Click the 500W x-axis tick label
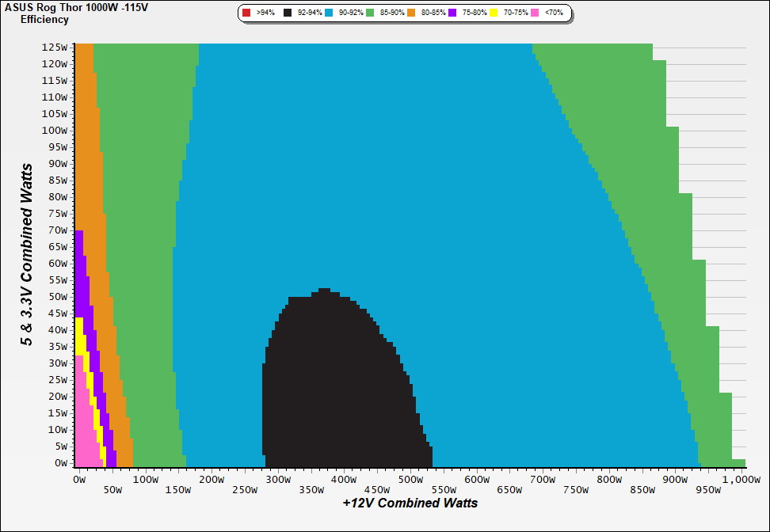This screenshot has width=770, height=532. click(x=410, y=479)
